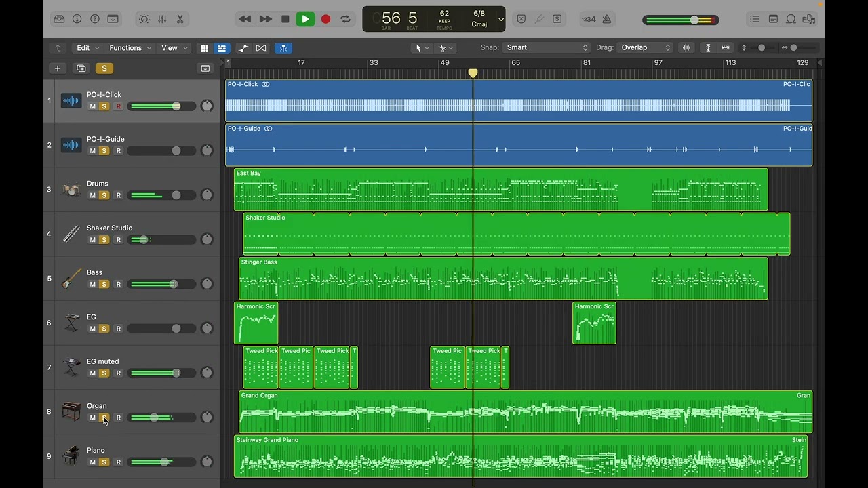Click the Piano track instrument icon
The image size is (868, 488).
coord(71,456)
